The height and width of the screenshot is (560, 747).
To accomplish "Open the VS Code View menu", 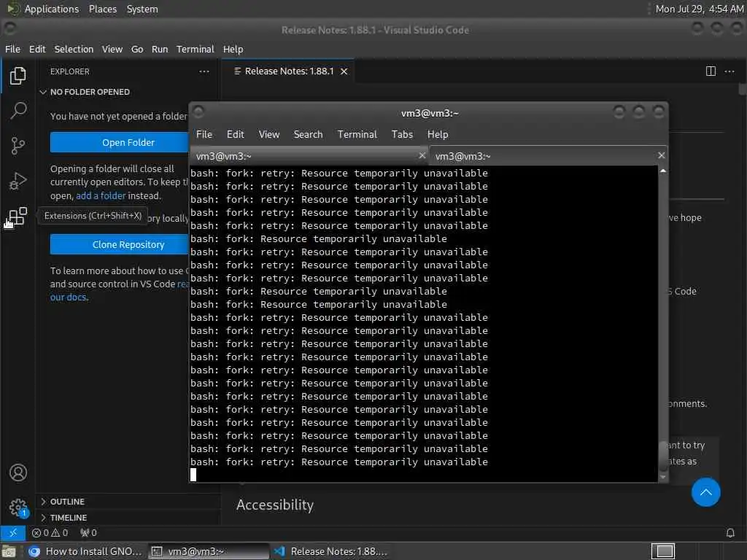I will tap(112, 49).
